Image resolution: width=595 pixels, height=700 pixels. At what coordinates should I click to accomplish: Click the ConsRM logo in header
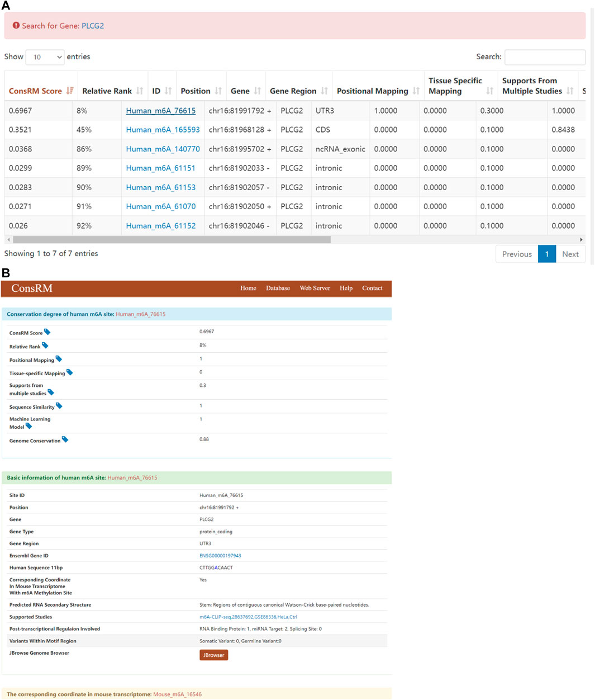pyautogui.click(x=32, y=288)
